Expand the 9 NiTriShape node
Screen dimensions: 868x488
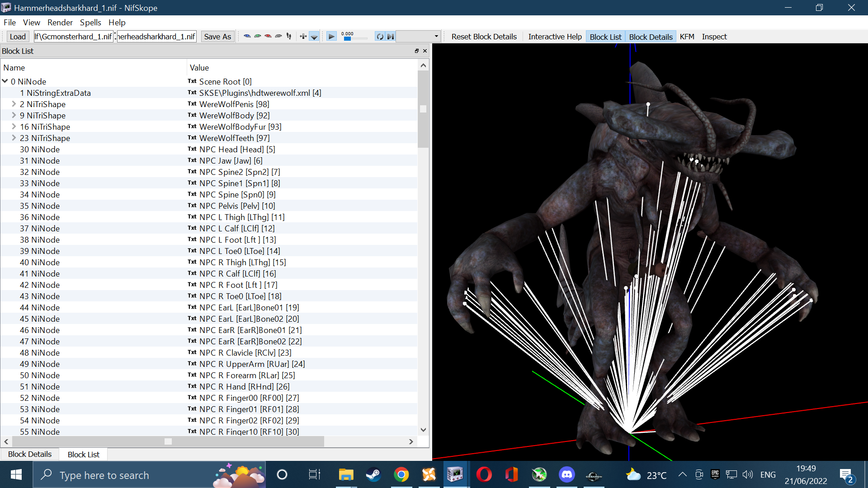[x=14, y=115]
